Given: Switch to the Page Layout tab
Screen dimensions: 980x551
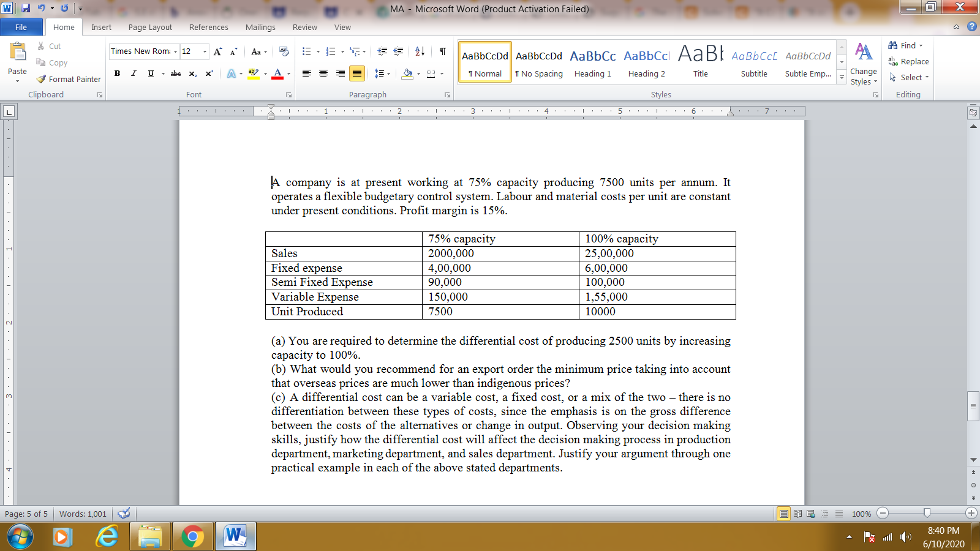Looking at the screenshot, I should click(149, 27).
